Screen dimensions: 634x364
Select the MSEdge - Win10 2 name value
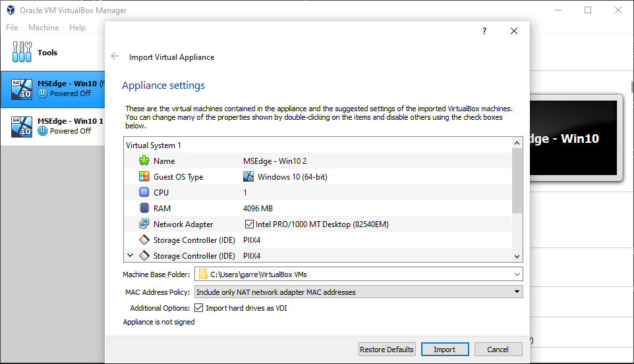(x=275, y=161)
